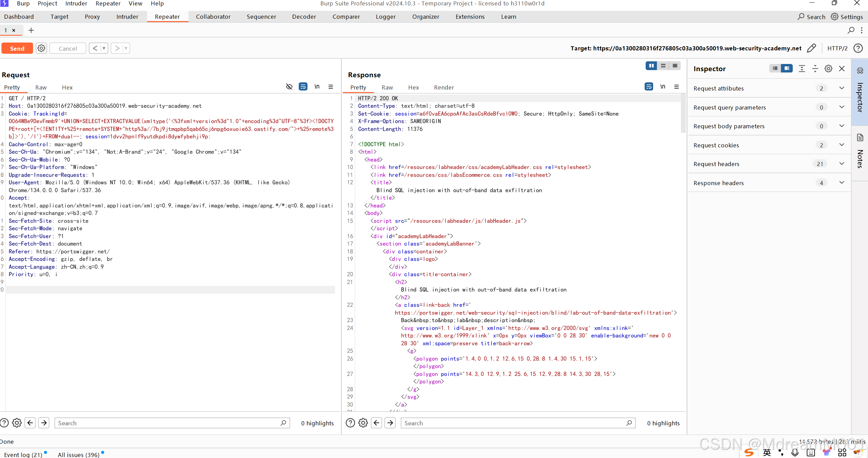Add a new Repeater tab with plus
This screenshot has width=868, height=458.
point(31,30)
